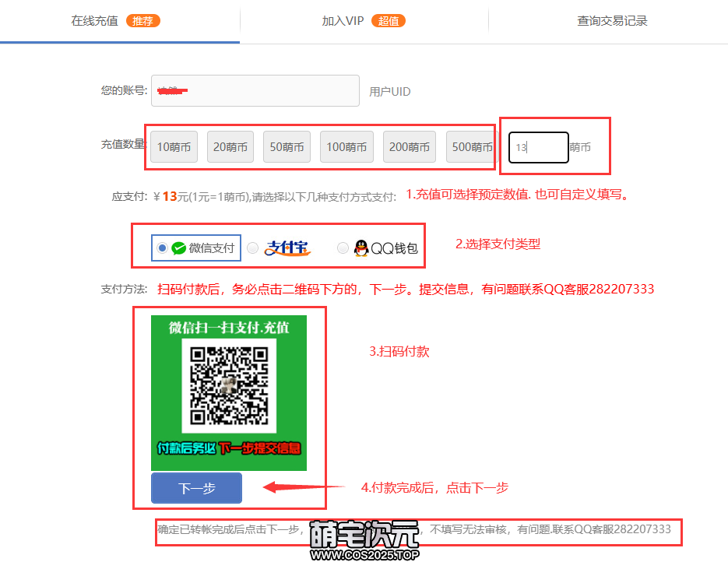Open the 加入VIP tab
This screenshot has width=728, height=569.
click(x=343, y=21)
